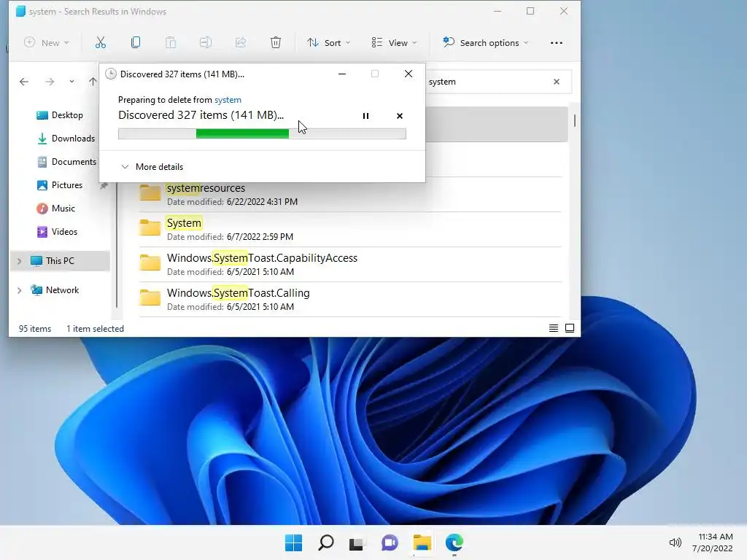Click File Explorer on the taskbar
The height and width of the screenshot is (560, 747).
[422, 542]
